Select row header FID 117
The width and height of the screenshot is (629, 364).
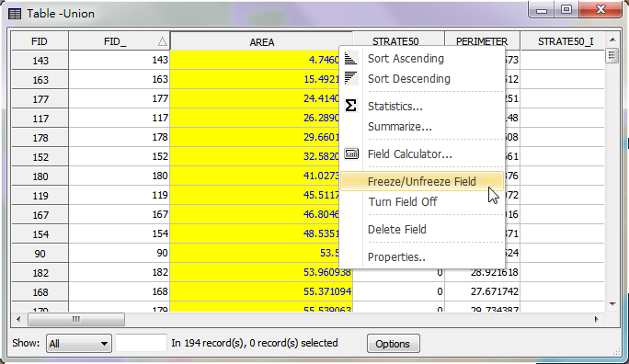tap(40, 119)
